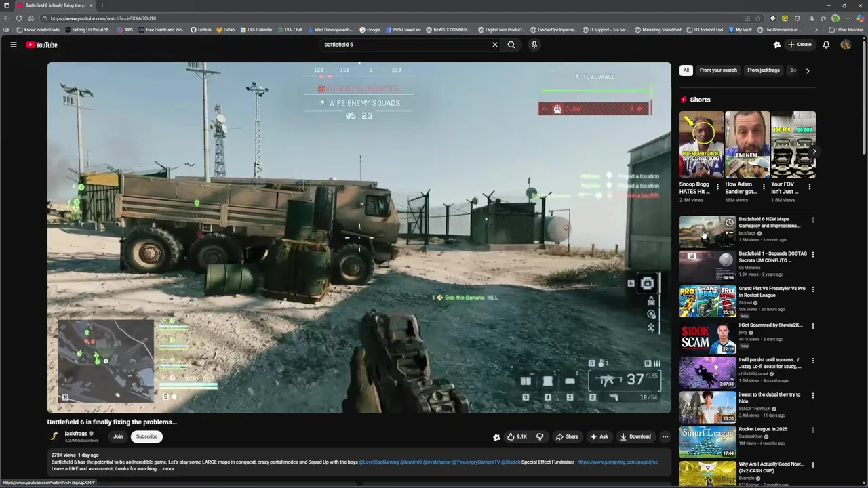Open the DD- Calendar bookmark
Screen dimensions: 868x488
tap(256, 30)
